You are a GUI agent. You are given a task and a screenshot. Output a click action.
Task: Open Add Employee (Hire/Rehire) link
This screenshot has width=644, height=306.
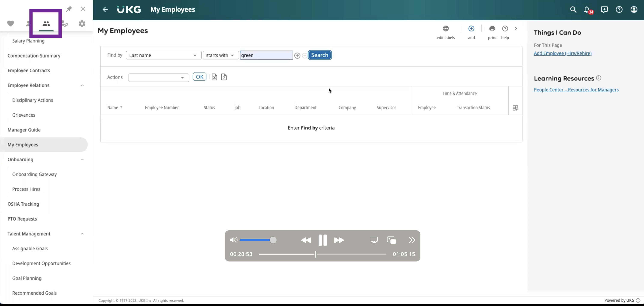(562, 53)
